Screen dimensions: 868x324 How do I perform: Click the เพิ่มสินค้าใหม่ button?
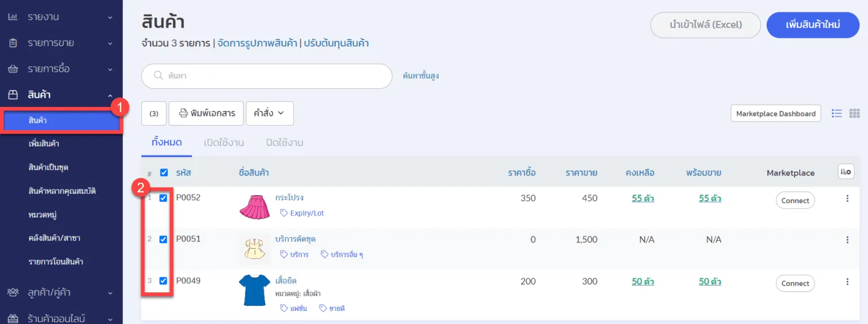(x=813, y=25)
